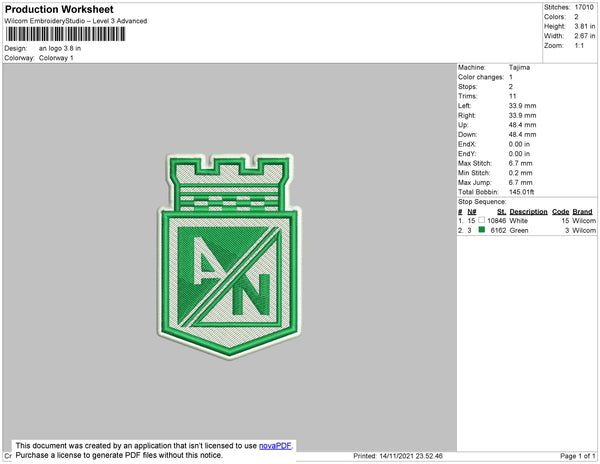Click the AN shield embroidery design preview

tap(228, 256)
